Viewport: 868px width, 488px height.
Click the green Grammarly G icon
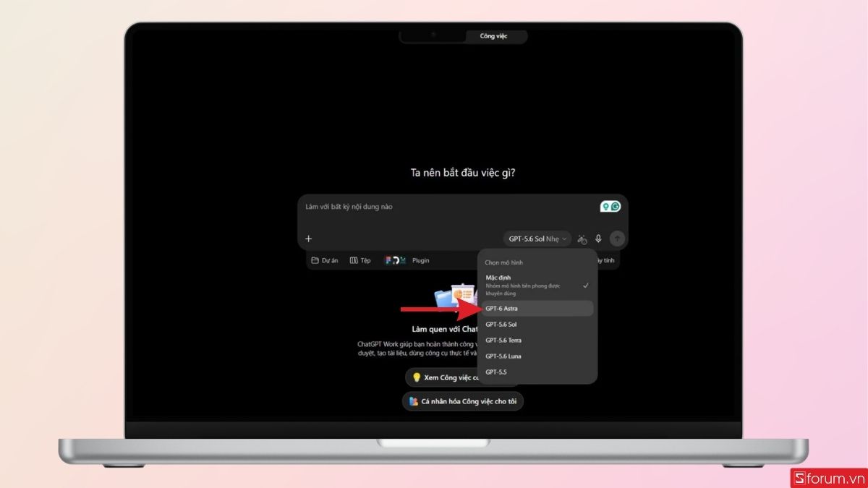[x=616, y=207]
